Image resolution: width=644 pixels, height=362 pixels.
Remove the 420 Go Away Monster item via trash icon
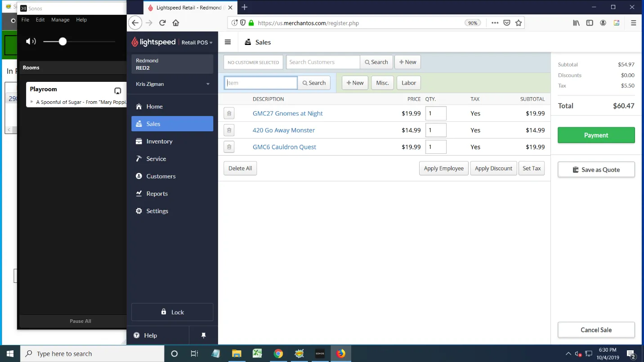coord(229,130)
